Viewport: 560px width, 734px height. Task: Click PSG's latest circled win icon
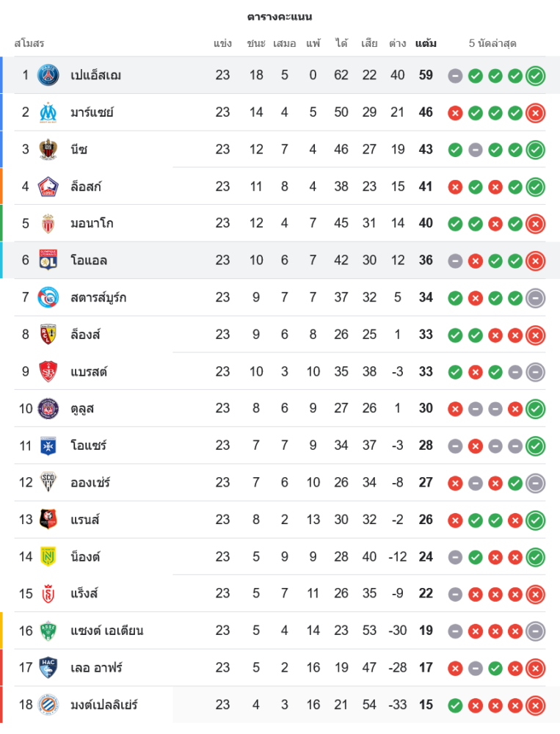[x=536, y=75]
